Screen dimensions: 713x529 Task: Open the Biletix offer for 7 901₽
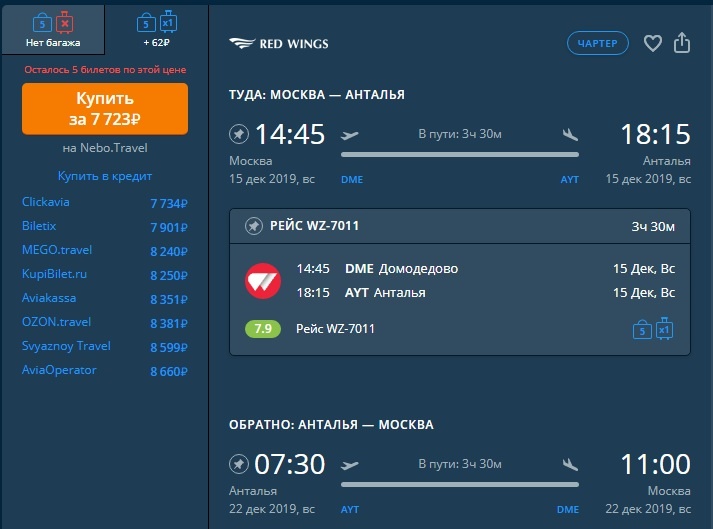[105, 227]
